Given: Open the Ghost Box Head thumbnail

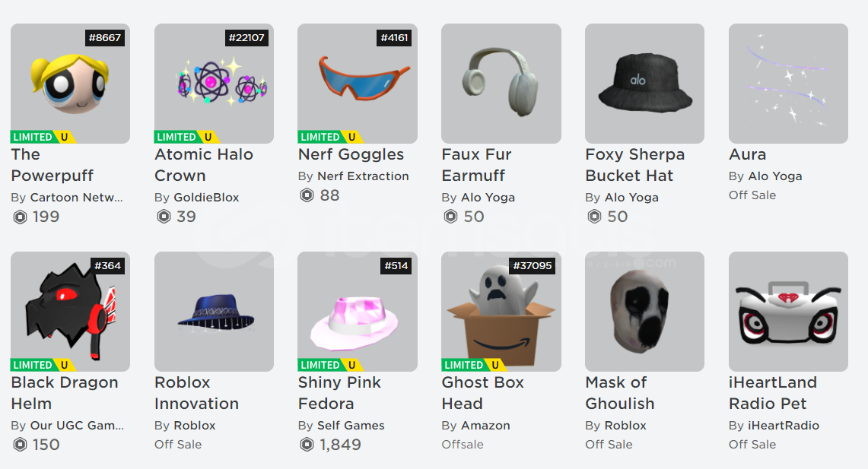Looking at the screenshot, I should pos(501,312).
